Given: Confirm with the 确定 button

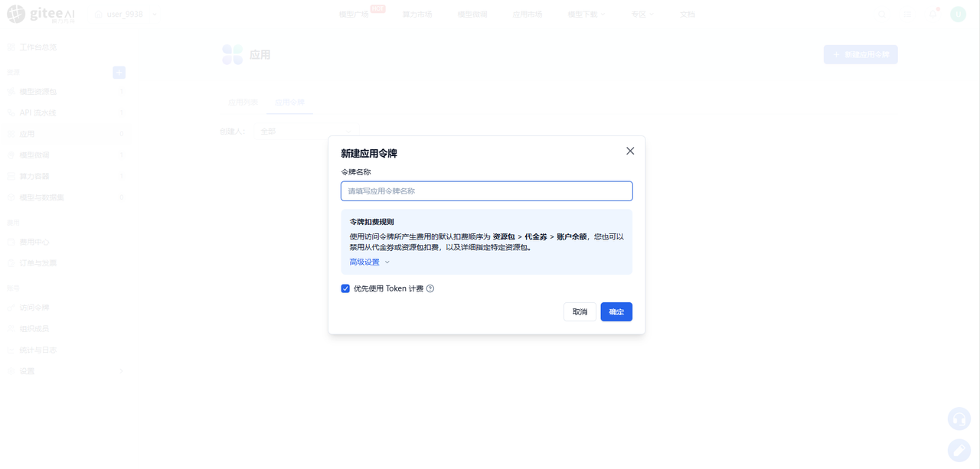Looking at the screenshot, I should click(x=616, y=311).
